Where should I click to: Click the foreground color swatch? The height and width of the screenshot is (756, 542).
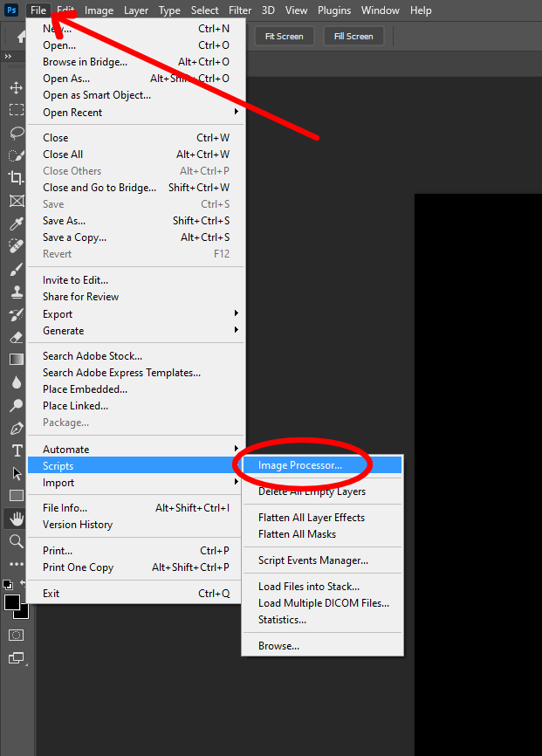(x=11, y=602)
